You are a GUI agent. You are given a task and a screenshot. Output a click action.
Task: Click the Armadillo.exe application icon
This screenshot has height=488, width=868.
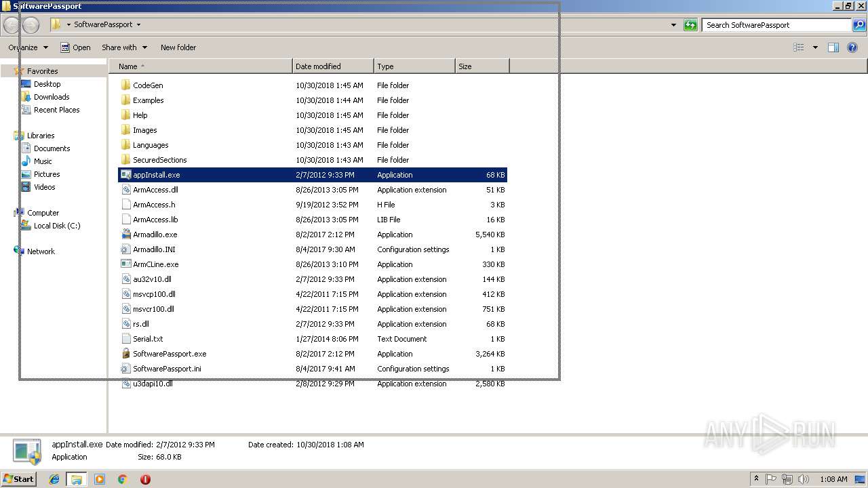tap(125, 235)
